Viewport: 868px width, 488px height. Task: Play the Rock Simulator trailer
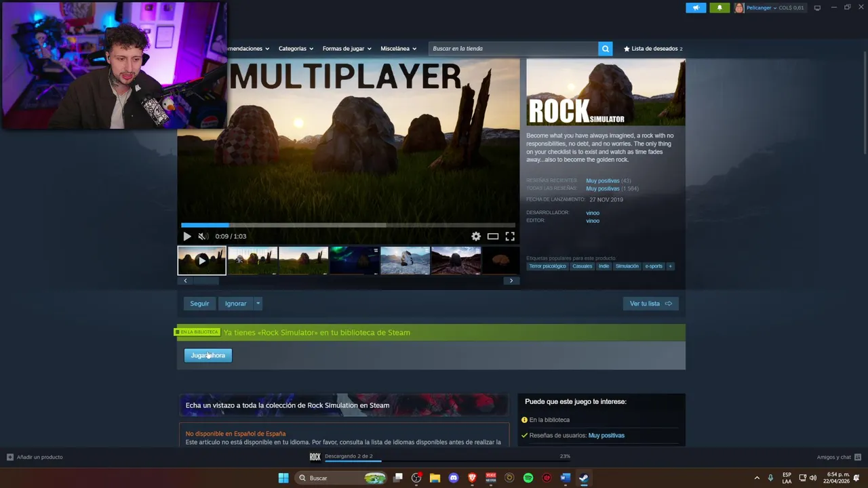[187, 237]
